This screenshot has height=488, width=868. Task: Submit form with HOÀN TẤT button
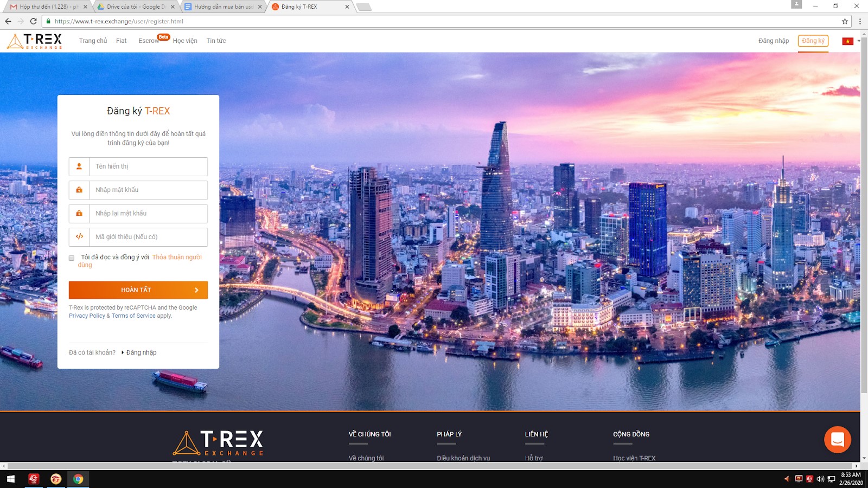[138, 290]
